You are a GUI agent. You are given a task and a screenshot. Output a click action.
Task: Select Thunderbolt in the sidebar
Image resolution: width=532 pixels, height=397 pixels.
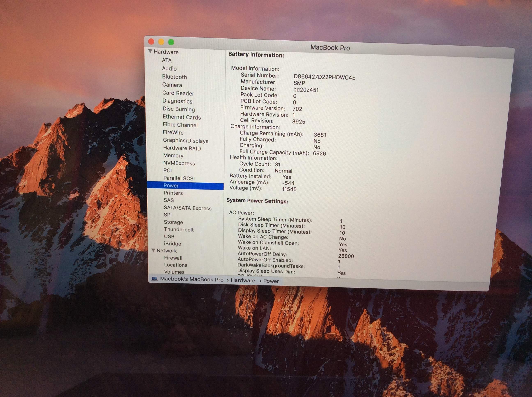click(179, 229)
